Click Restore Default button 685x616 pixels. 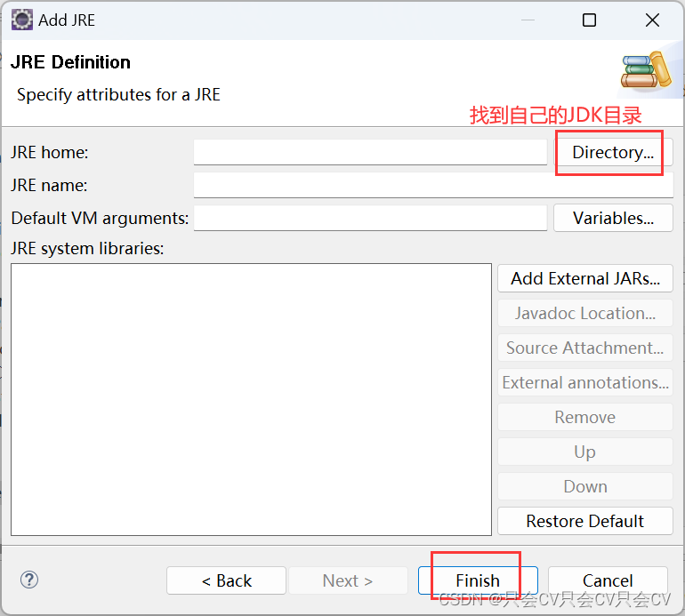[585, 521]
